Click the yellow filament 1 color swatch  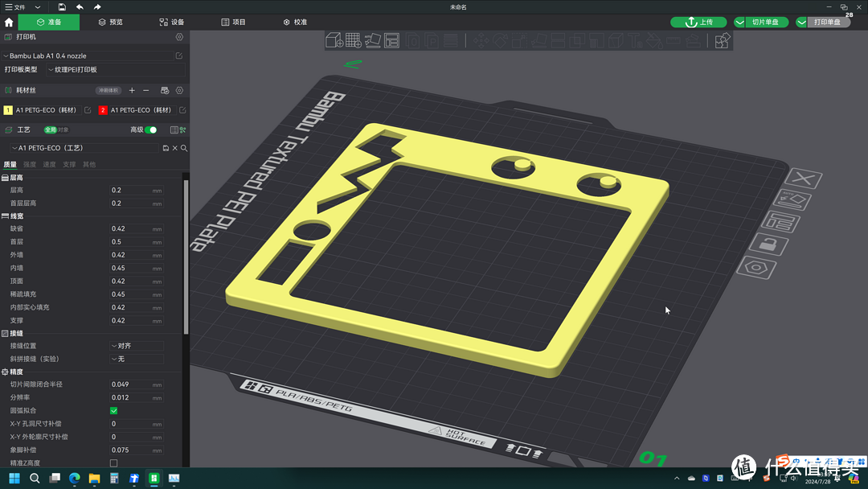click(8, 110)
